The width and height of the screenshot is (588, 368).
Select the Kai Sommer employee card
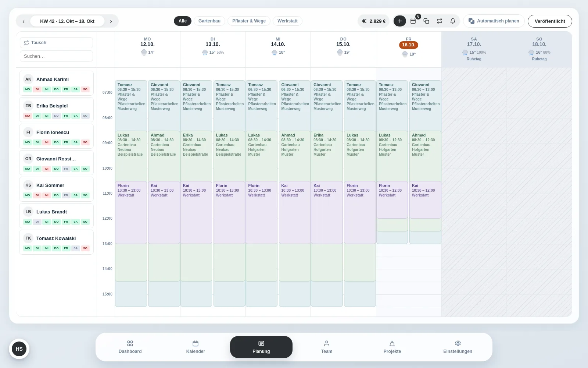click(56, 189)
